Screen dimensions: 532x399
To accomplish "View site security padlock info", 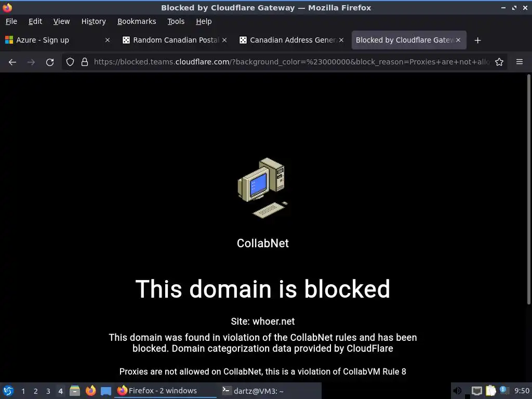I will click(85, 62).
